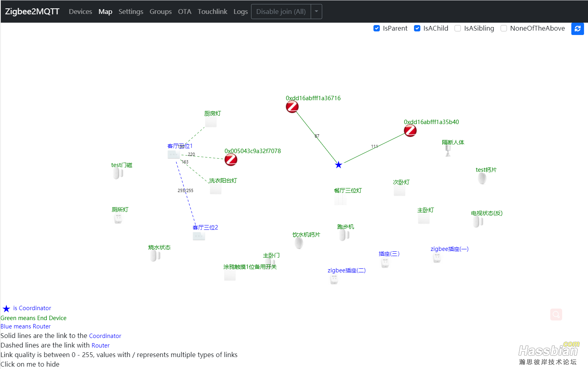The height and width of the screenshot is (369, 588).
Task: Click link quality value 220
Action: coord(191,154)
